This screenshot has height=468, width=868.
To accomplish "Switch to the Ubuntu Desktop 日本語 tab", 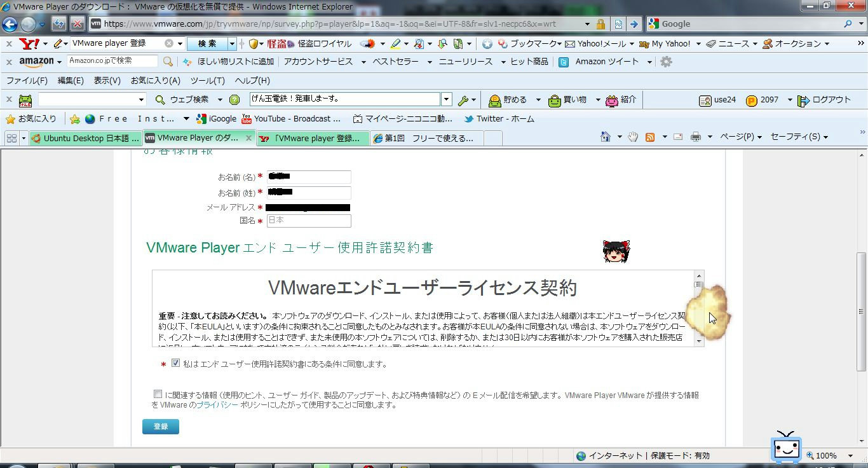I will [86, 138].
